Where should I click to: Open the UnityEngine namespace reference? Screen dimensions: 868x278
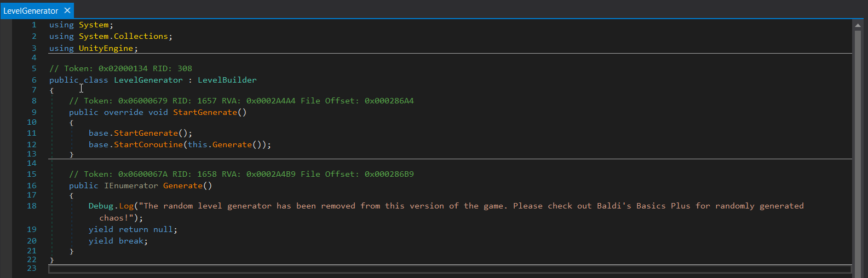pyautogui.click(x=106, y=48)
